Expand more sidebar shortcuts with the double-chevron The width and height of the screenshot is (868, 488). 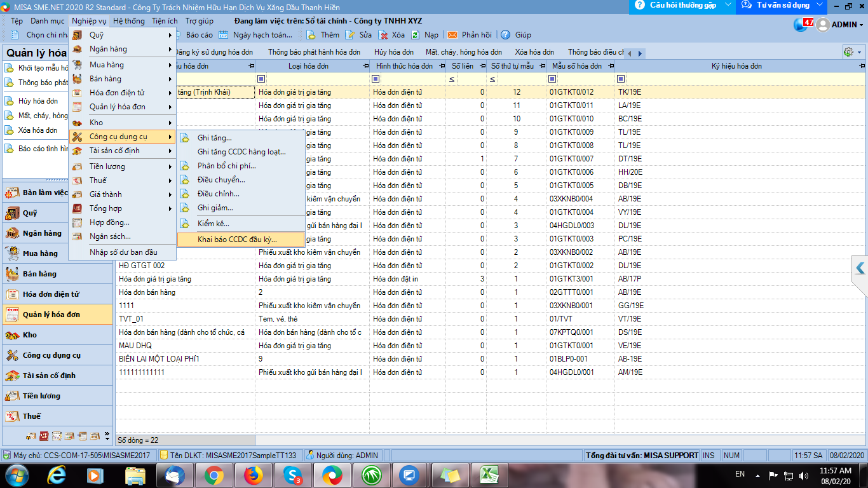[x=107, y=437]
